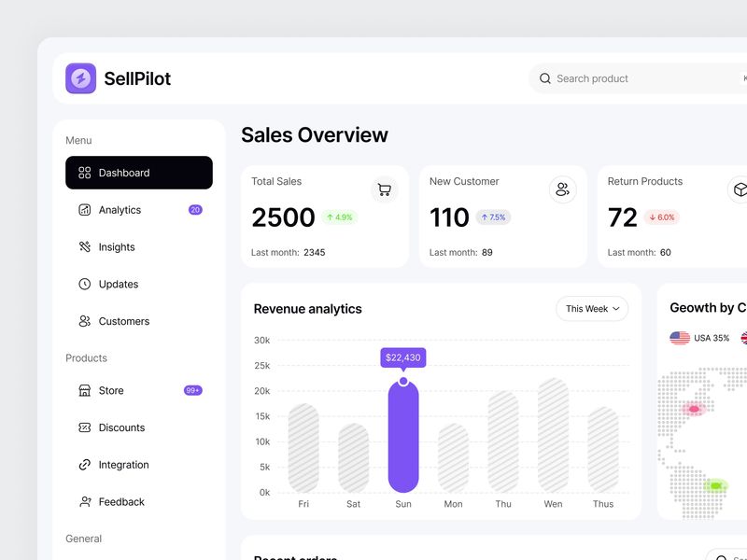Collapse the General section in sidebar
Screen dimensions: 747x560
pyautogui.click(x=84, y=539)
